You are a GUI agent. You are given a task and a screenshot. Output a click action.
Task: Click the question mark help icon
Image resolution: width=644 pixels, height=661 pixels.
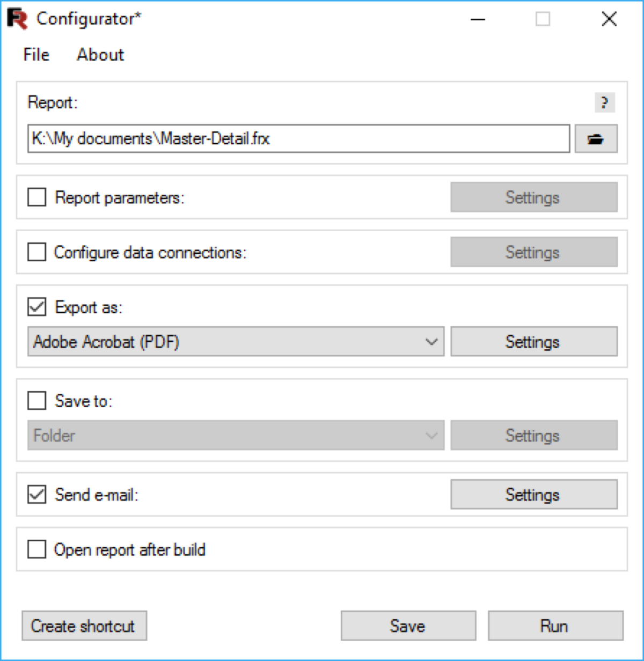pyautogui.click(x=604, y=102)
